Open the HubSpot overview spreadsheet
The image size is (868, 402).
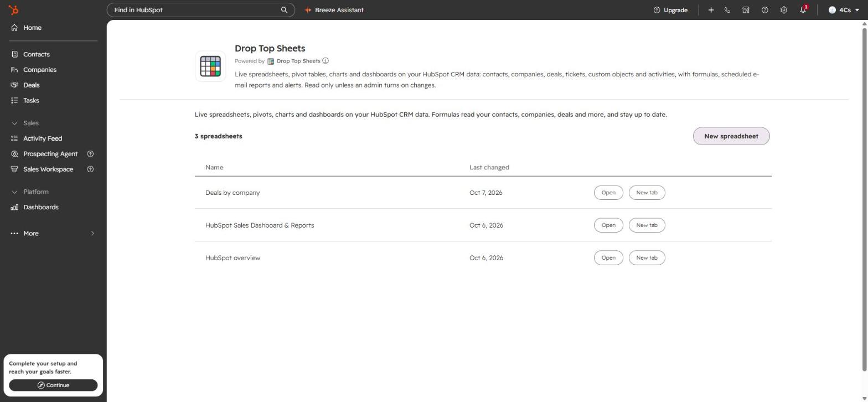tap(608, 258)
